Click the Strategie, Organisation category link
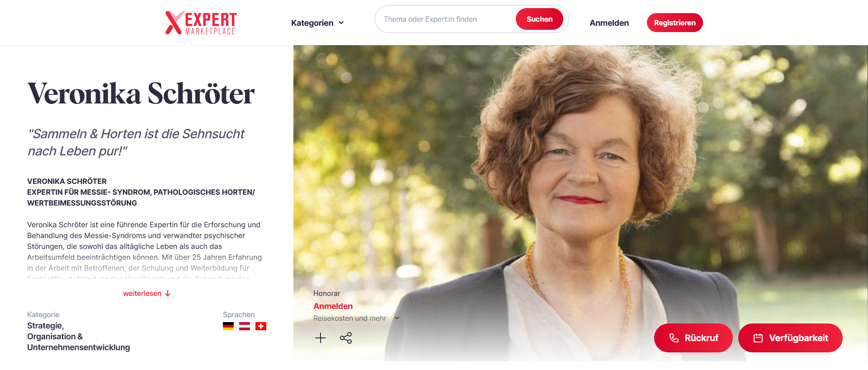The image size is (868, 370). (x=78, y=337)
